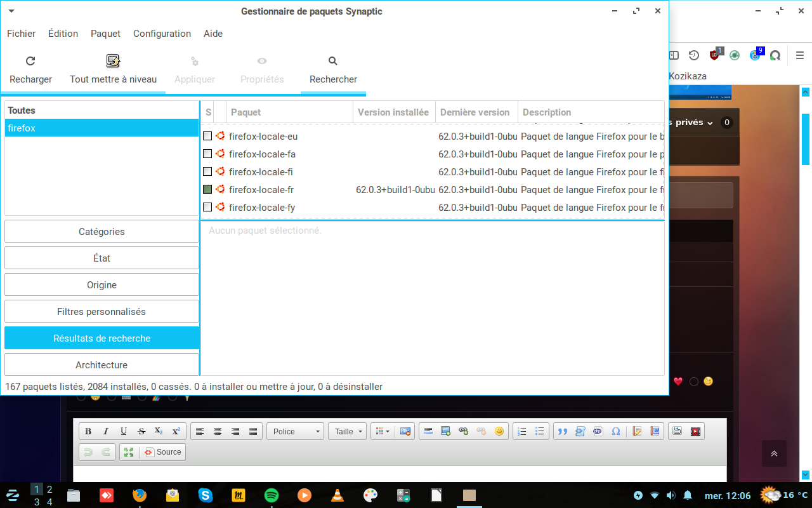The height and width of the screenshot is (508, 812).
Task: Launch VLC from the taskbar
Action: point(337,495)
